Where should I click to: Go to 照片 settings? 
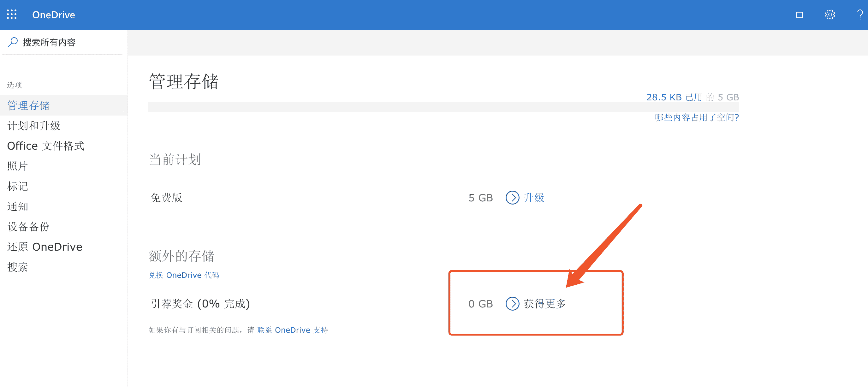pos(18,166)
